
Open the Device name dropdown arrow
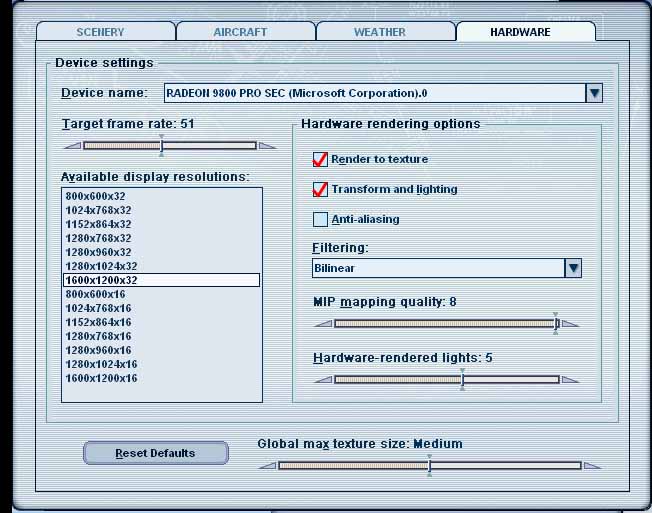[594, 93]
